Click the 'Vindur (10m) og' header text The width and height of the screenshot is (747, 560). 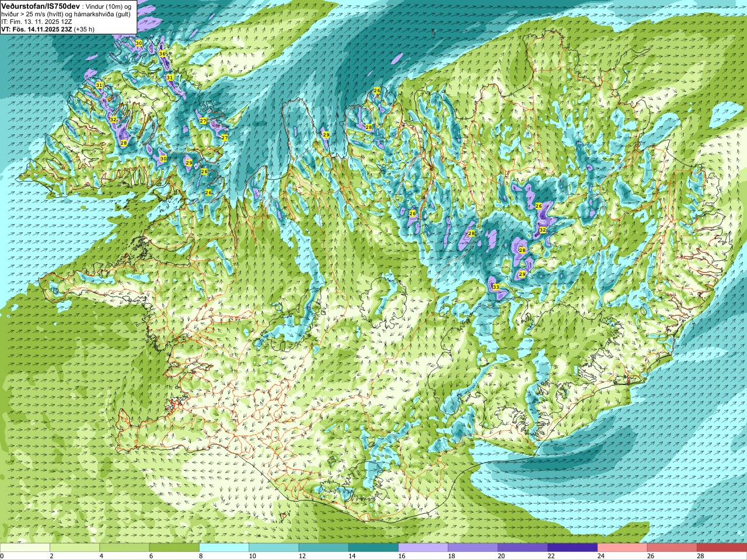tap(108, 6)
